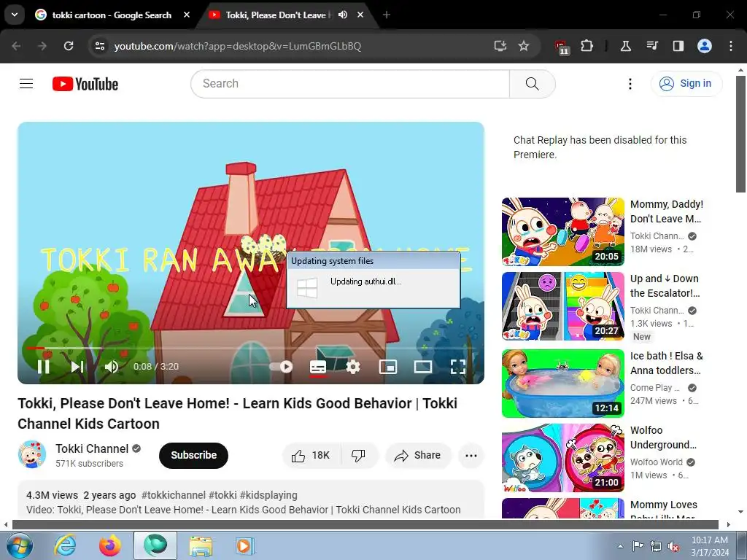Toggle subtitles/closed captions button

pos(318,366)
